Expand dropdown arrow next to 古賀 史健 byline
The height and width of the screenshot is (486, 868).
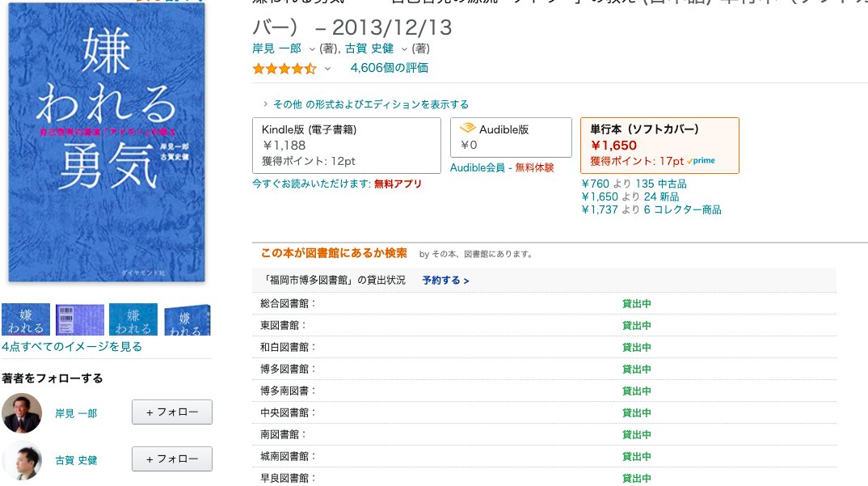click(404, 49)
